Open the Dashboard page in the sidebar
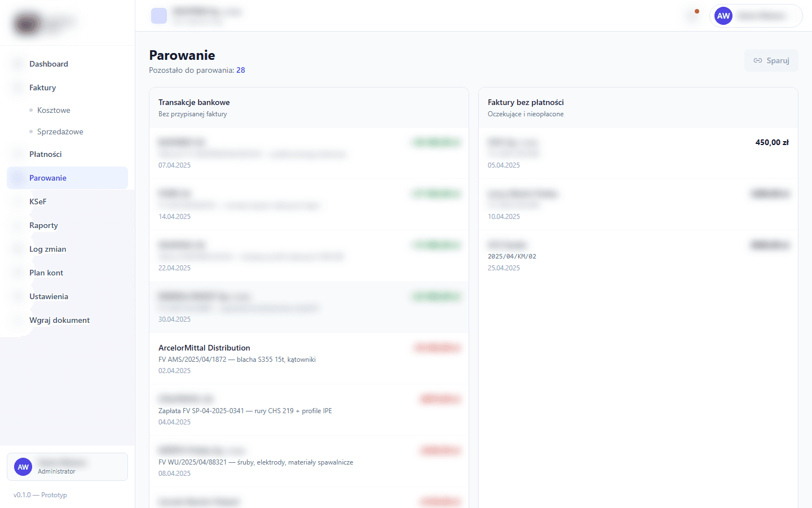Image resolution: width=812 pixels, height=508 pixels. point(67,64)
